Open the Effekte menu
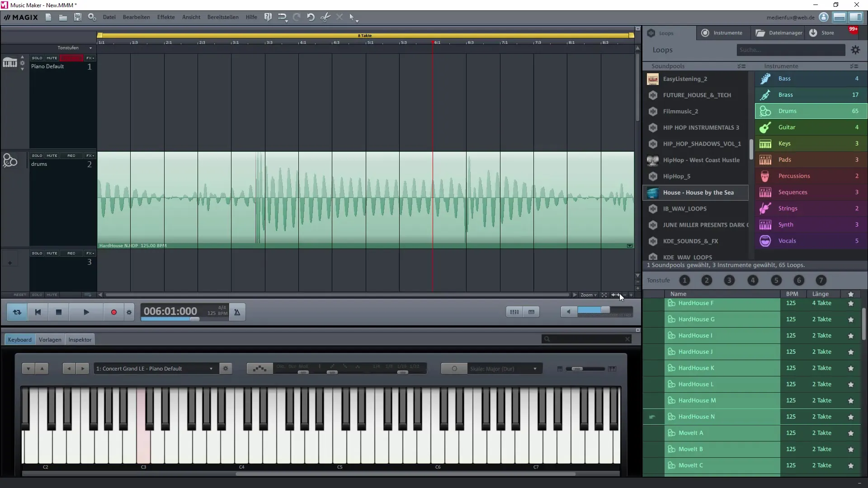 point(166,17)
